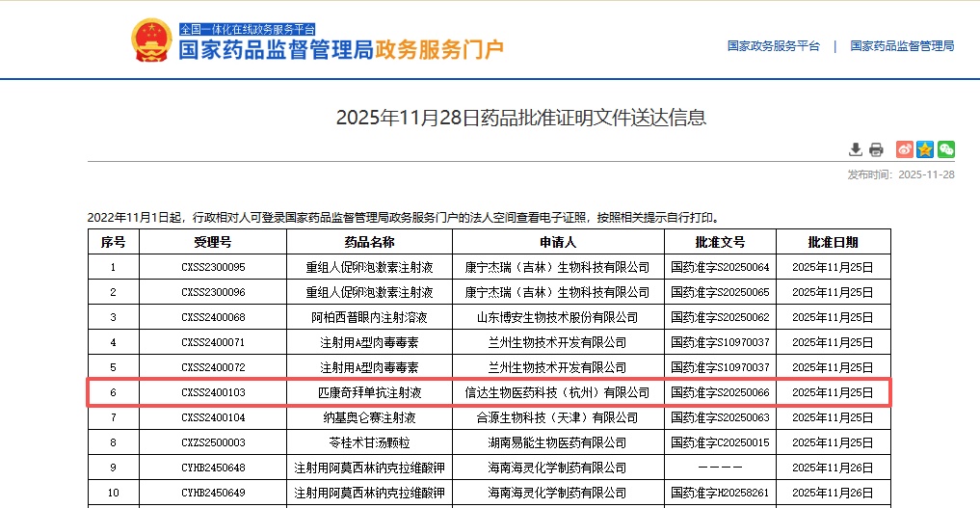This screenshot has height=508, width=980.
Task: Click applicant 湖南易能生物医药有限公司
Action: coord(558,442)
